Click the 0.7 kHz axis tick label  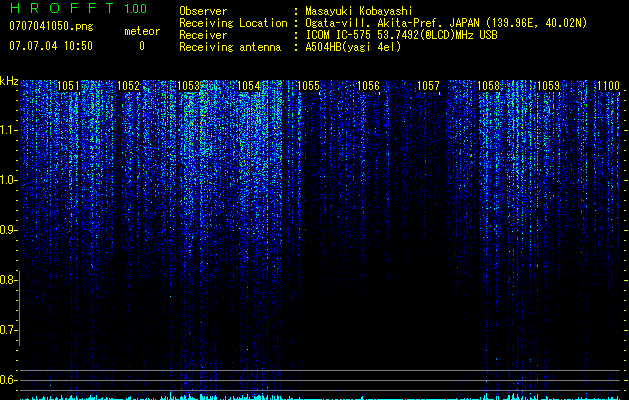[x=8, y=330]
